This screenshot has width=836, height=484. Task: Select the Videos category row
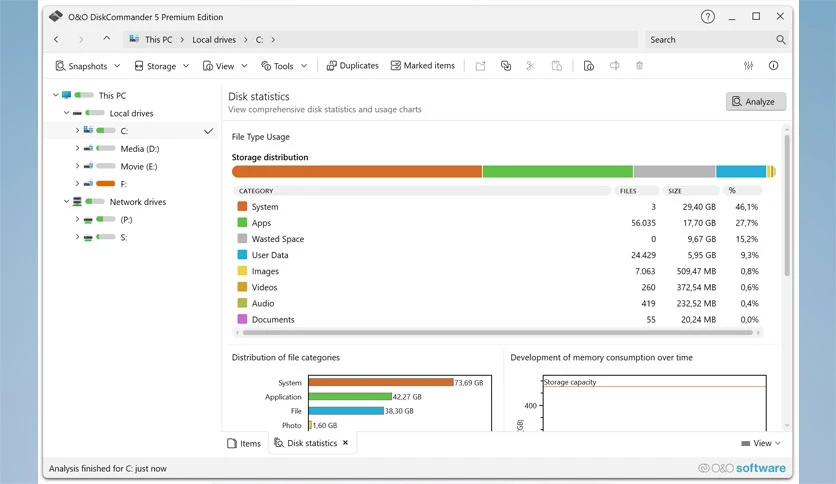[x=497, y=287]
